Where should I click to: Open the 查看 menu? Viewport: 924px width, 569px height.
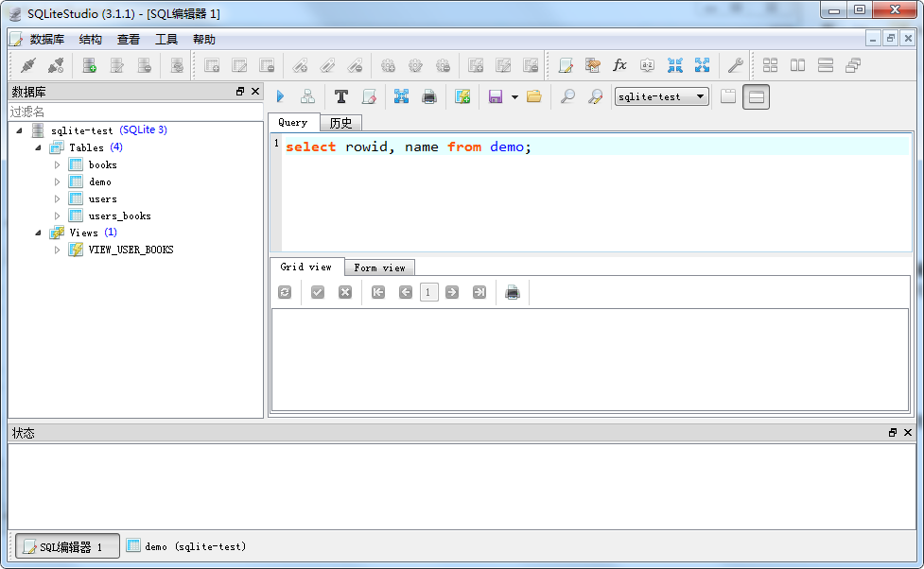click(x=129, y=40)
